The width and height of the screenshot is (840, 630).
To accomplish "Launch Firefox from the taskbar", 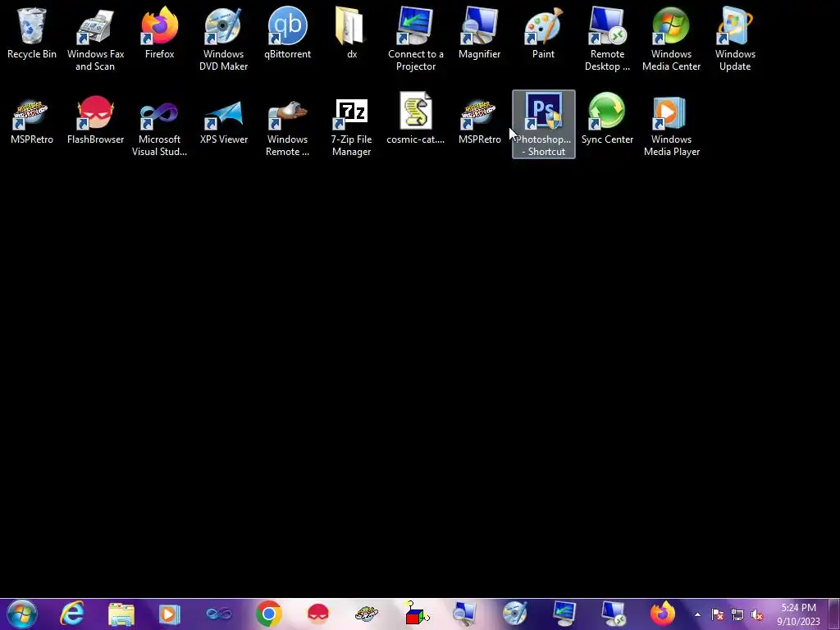I will (x=663, y=614).
